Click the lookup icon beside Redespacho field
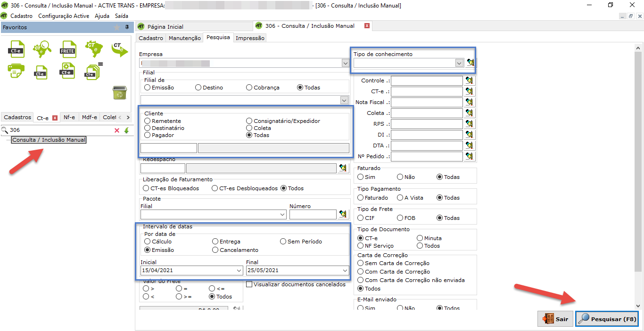This screenshot has width=644, height=331. point(343,168)
